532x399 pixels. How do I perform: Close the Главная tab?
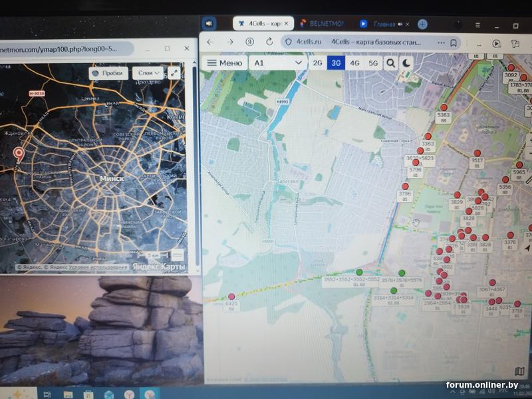point(407,24)
